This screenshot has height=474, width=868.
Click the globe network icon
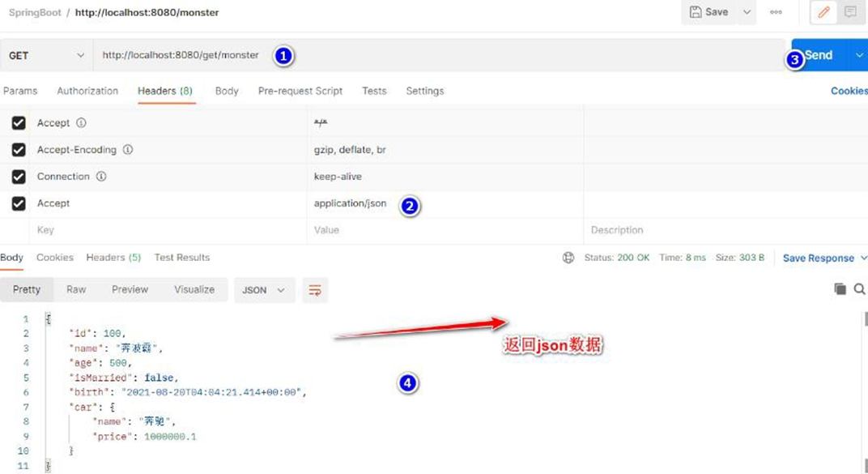pyautogui.click(x=568, y=258)
